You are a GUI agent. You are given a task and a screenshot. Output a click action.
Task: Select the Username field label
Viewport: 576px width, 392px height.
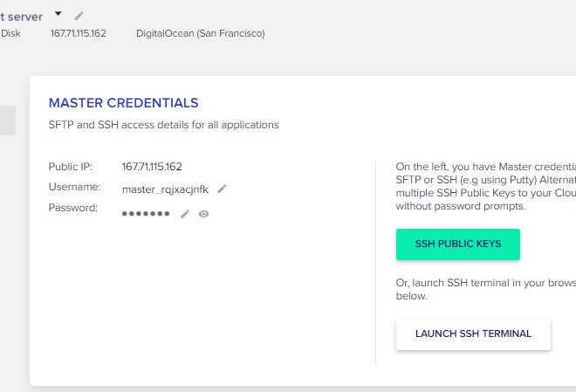coord(74,187)
